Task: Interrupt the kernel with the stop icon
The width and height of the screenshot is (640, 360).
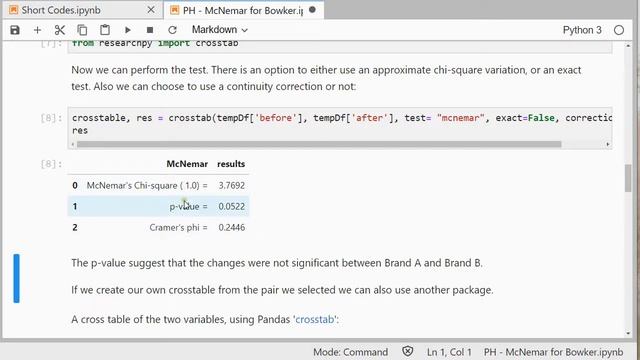Action: [x=150, y=30]
